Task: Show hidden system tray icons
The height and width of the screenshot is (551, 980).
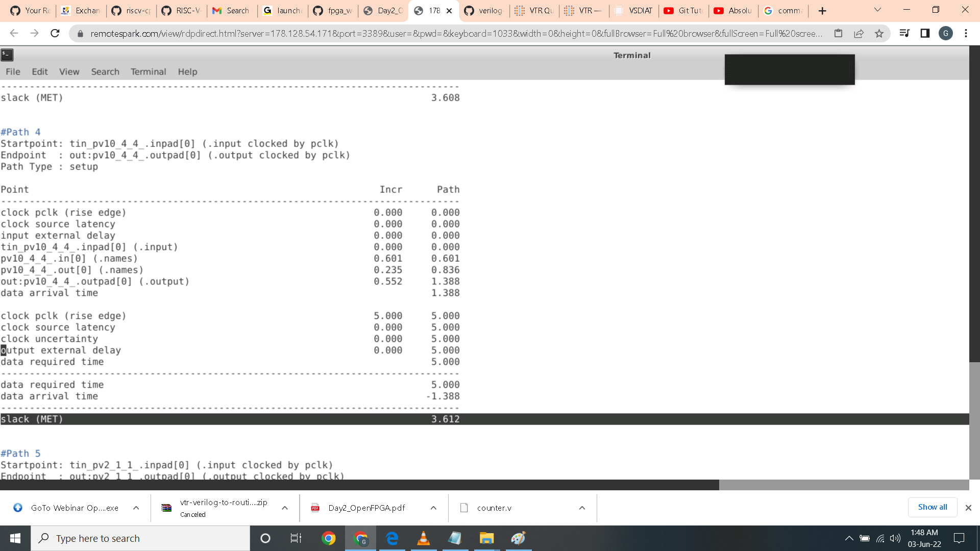Action: click(849, 538)
